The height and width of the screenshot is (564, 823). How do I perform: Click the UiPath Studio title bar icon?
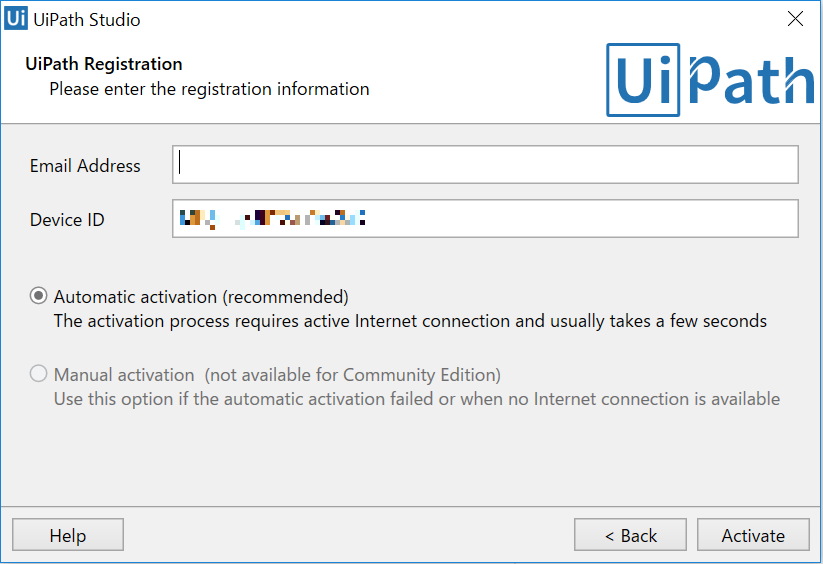[x=16, y=18]
